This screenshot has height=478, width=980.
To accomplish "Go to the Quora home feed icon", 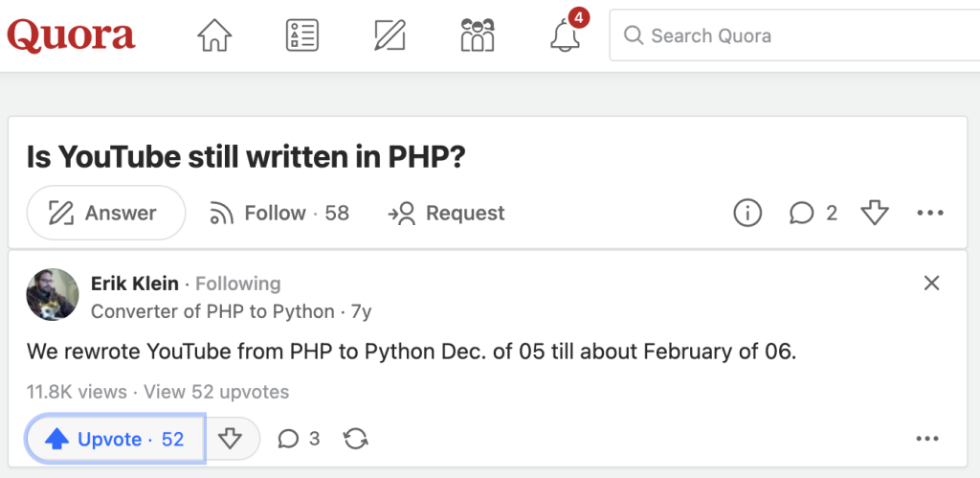I will click(x=215, y=36).
